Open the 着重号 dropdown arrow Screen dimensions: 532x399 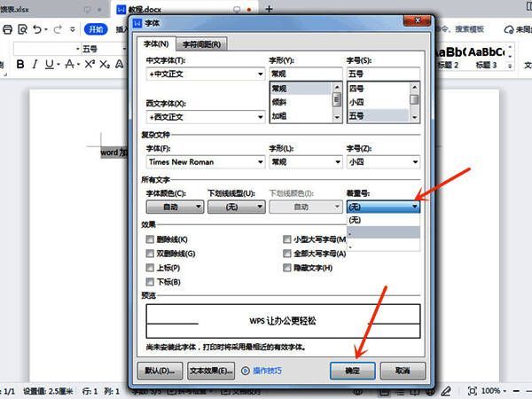[x=414, y=207]
